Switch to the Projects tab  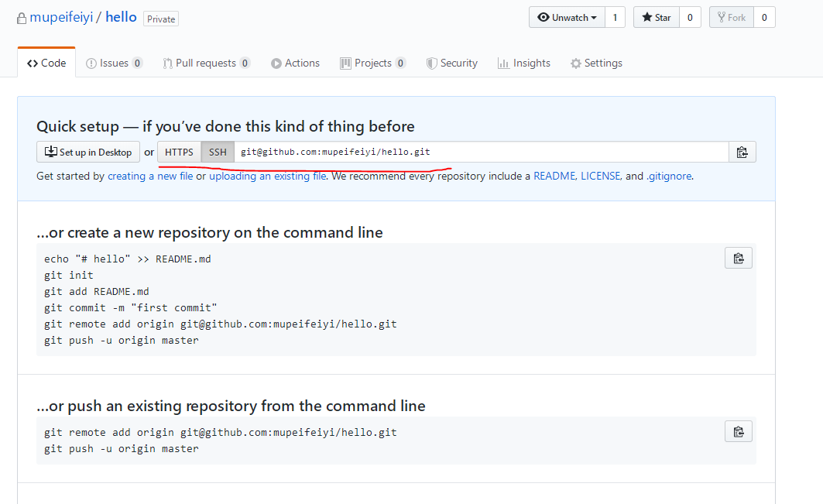[x=372, y=63]
